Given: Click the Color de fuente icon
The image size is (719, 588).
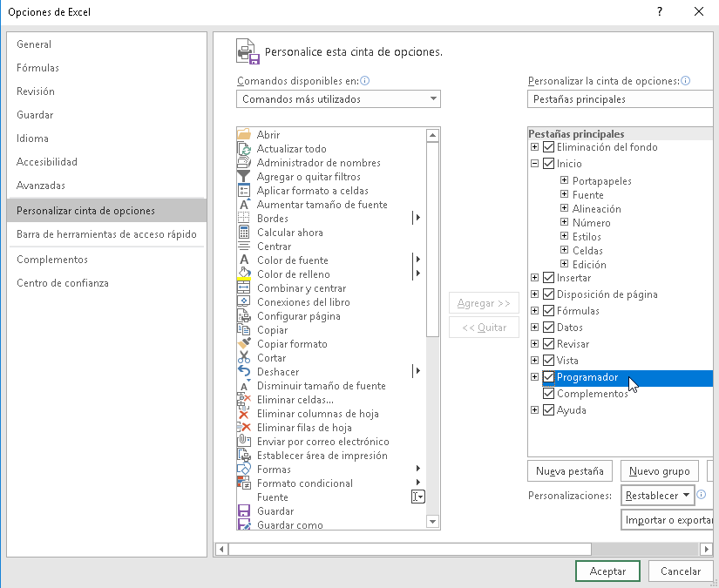Looking at the screenshot, I should coord(244,260).
